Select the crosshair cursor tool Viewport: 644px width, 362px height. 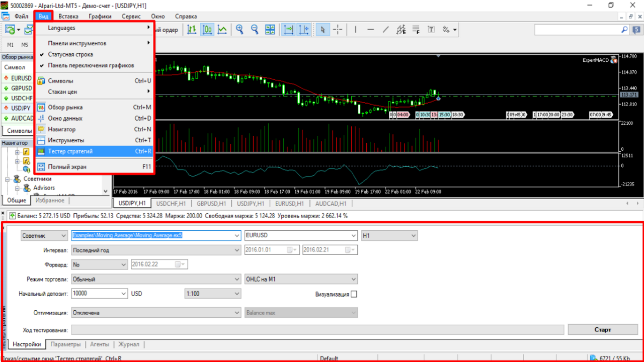pyautogui.click(x=338, y=30)
